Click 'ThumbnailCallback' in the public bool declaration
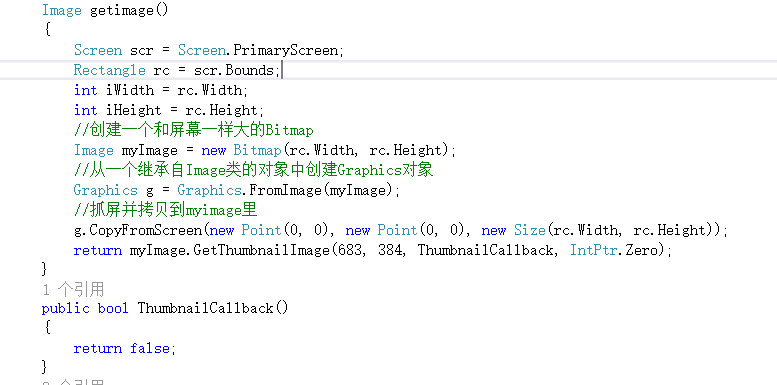 206,308
